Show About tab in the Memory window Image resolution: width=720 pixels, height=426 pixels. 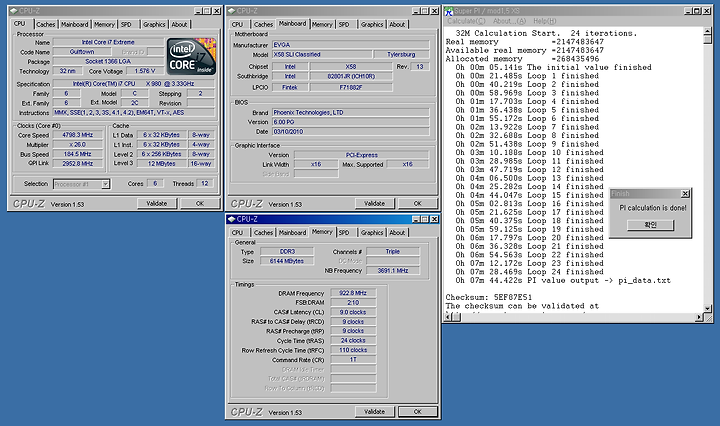[x=397, y=233]
